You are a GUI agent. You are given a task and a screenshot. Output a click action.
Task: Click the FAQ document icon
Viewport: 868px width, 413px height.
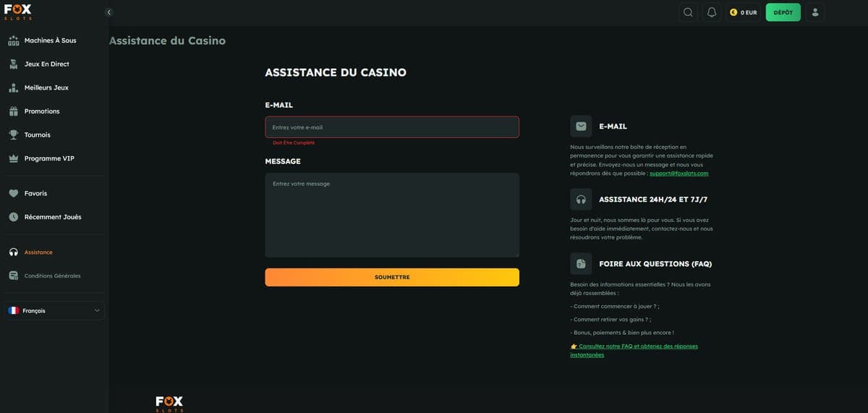[581, 264]
